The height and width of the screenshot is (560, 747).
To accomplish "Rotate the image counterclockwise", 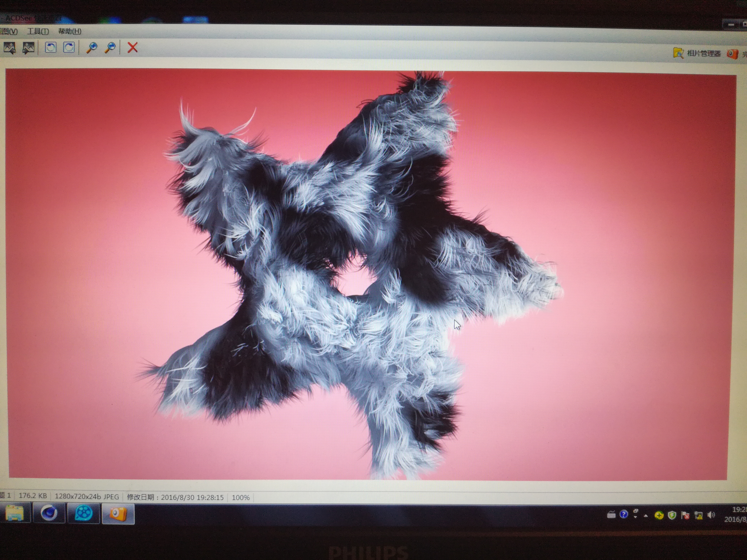I will [x=51, y=47].
